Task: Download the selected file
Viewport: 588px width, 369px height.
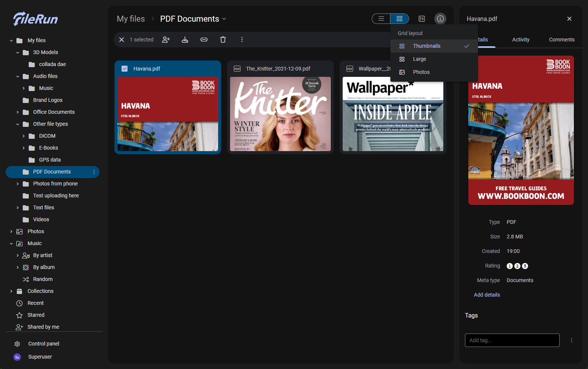Action: 185,40
